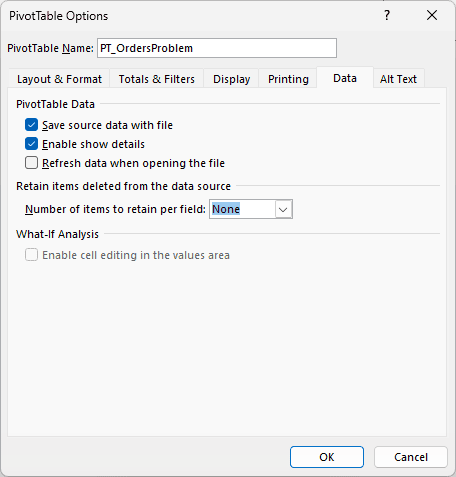Close the PivotTable Options dialog
The height and width of the screenshot is (477, 456).
pyautogui.click(x=432, y=15)
